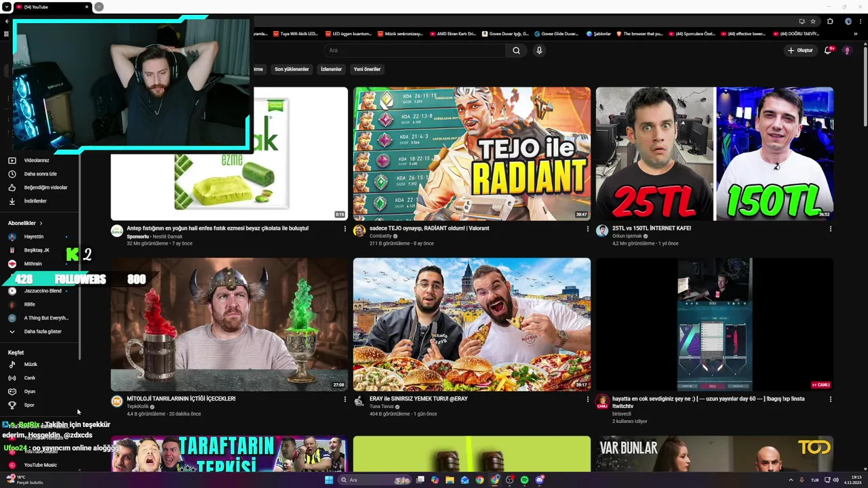Open Discord from the taskbar

click(x=540, y=480)
